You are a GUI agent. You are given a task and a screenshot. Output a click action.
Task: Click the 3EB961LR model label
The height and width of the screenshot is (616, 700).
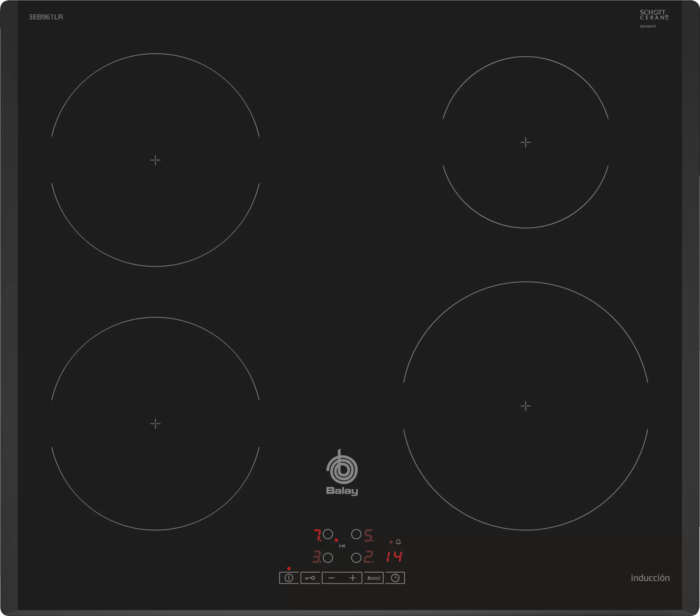click(46, 17)
